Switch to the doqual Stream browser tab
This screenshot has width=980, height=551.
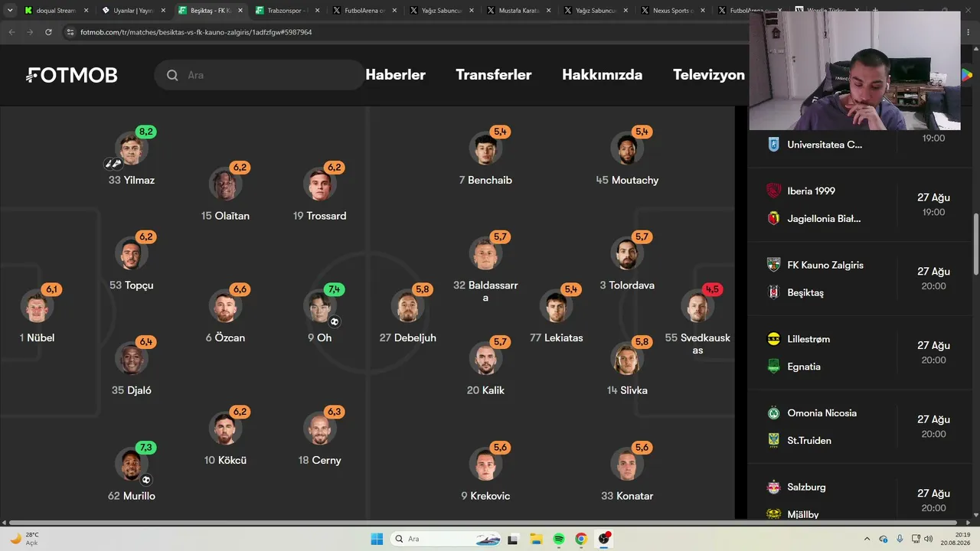tap(56, 11)
